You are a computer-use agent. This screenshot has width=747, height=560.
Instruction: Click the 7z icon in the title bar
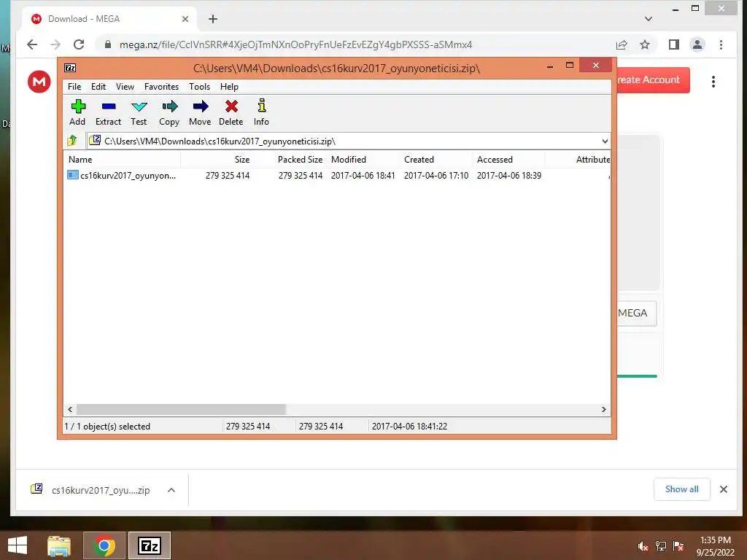(70, 68)
